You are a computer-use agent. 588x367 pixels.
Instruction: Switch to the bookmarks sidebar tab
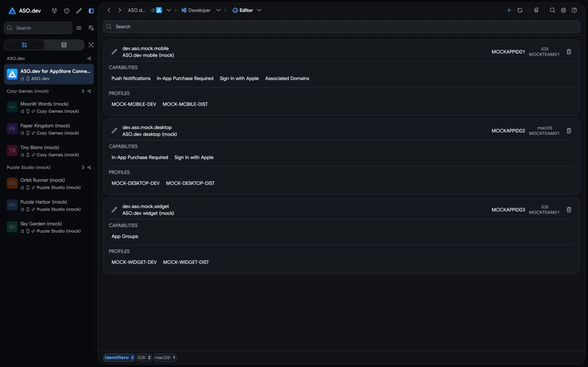[x=64, y=45]
